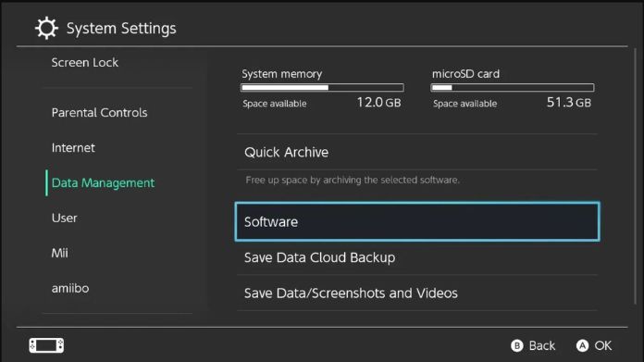Click the 'Free up space by archiving' description
Image resolution: width=644 pixels, height=362 pixels.
(353, 180)
